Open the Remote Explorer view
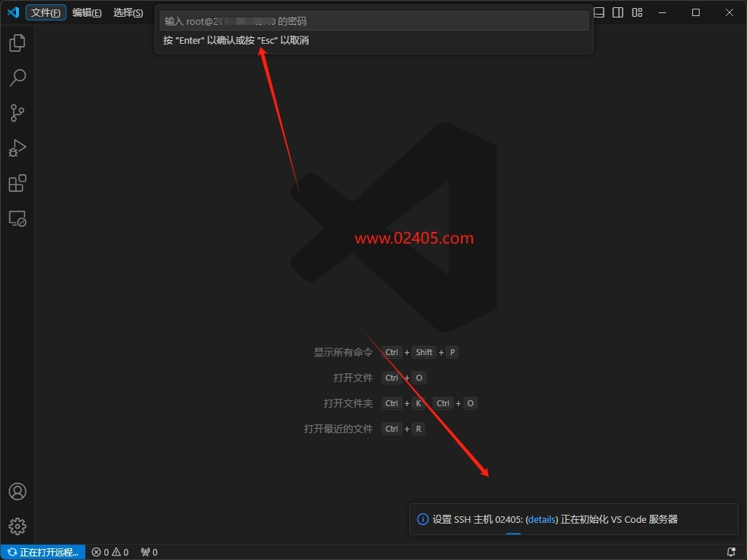The height and width of the screenshot is (560, 747). tap(18, 219)
